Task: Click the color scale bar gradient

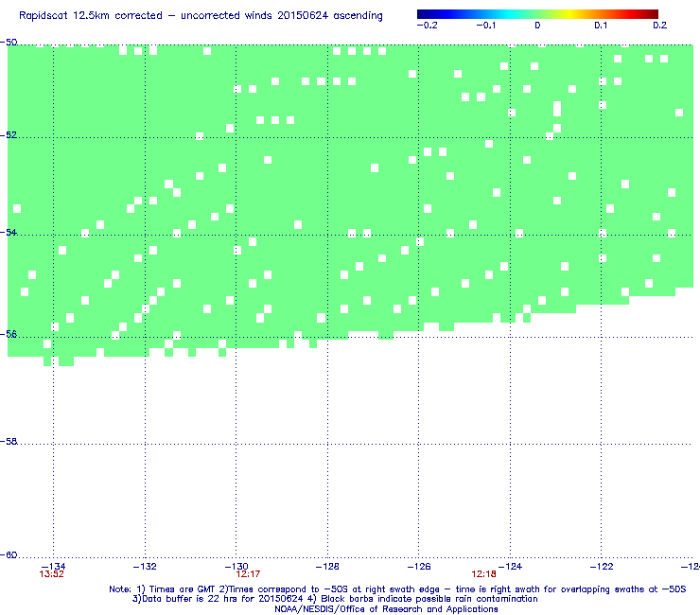Action: click(x=537, y=14)
